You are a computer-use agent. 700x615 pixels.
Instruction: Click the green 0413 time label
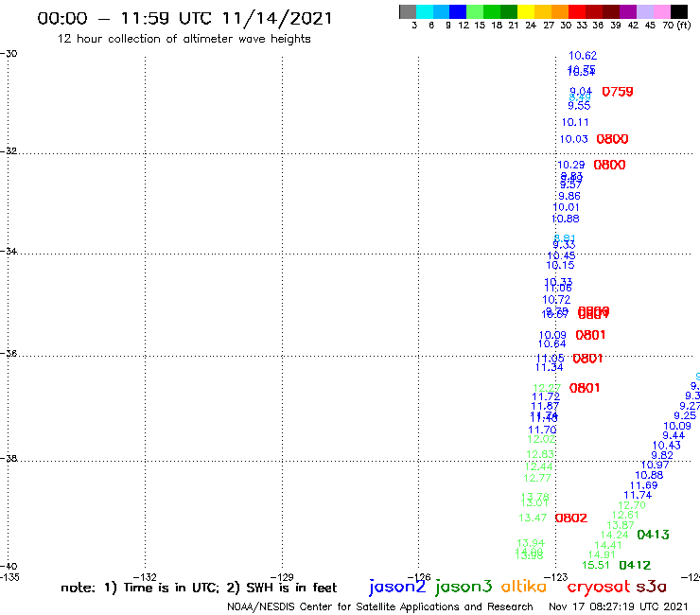(653, 535)
